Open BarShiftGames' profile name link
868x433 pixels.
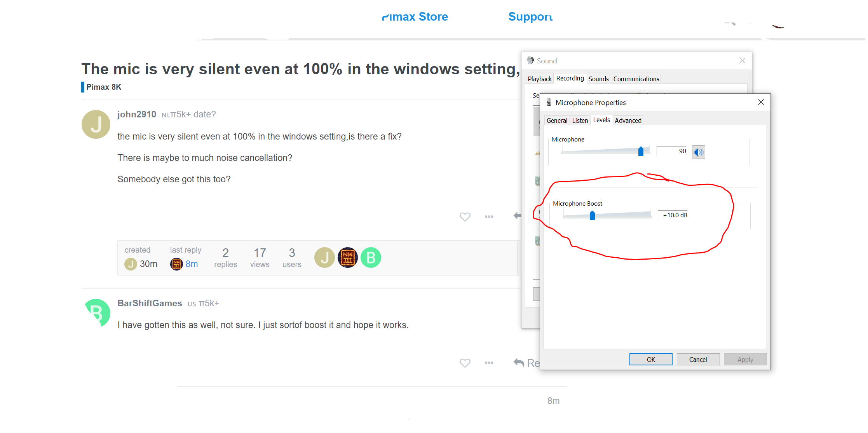tap(150, 303)
